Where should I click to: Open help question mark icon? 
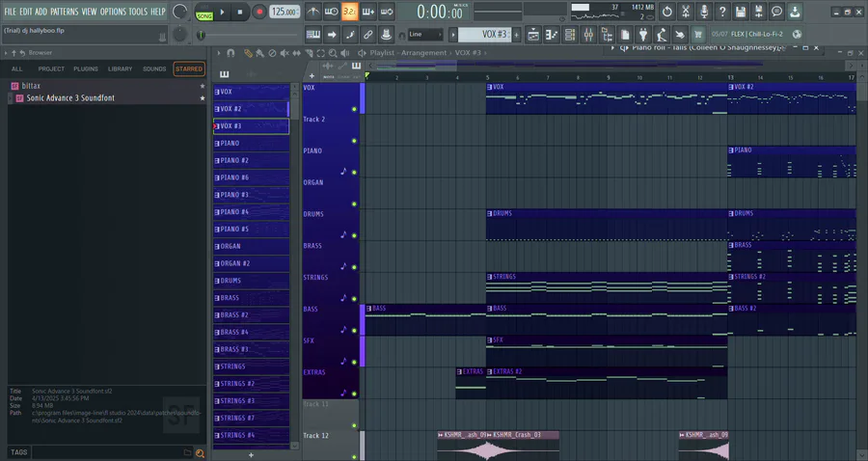click(721, 11)
